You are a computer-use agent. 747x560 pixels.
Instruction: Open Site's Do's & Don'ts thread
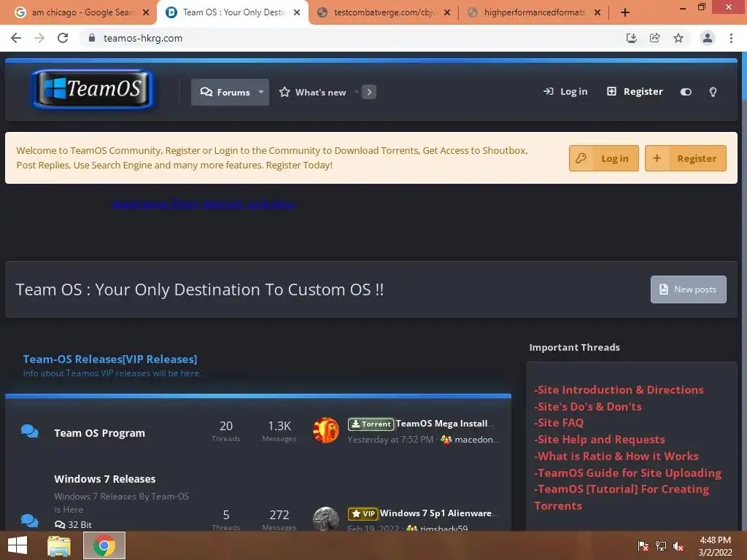pos(588,406)
